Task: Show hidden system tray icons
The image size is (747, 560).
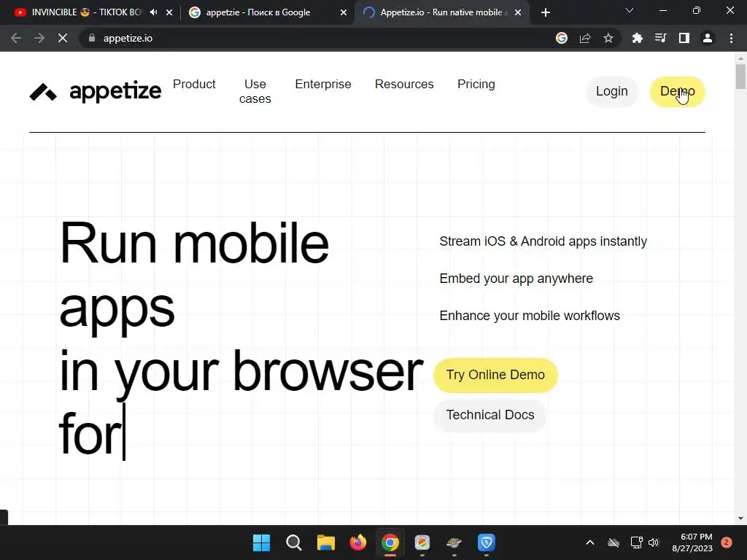Action: point(589,542)
